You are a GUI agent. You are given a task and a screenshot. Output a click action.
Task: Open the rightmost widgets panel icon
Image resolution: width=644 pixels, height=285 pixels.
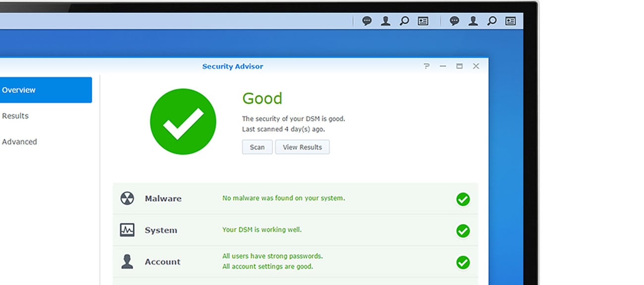511,21
